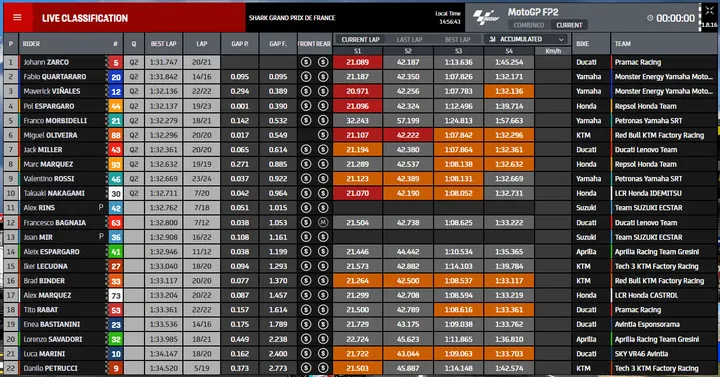Click Rossi's front tyre icon
This screenshot has width=720, height=377.
(306, 179)
